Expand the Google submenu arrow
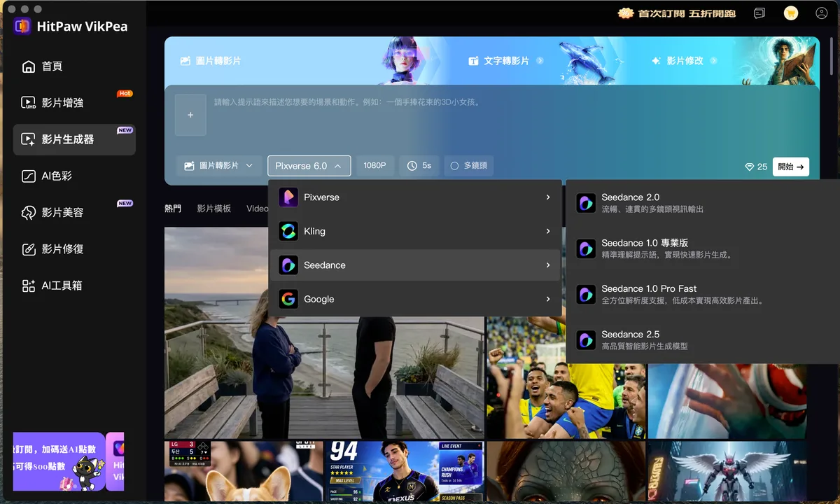This screenshot has height=504, width=840. click(x=548, y=299)
